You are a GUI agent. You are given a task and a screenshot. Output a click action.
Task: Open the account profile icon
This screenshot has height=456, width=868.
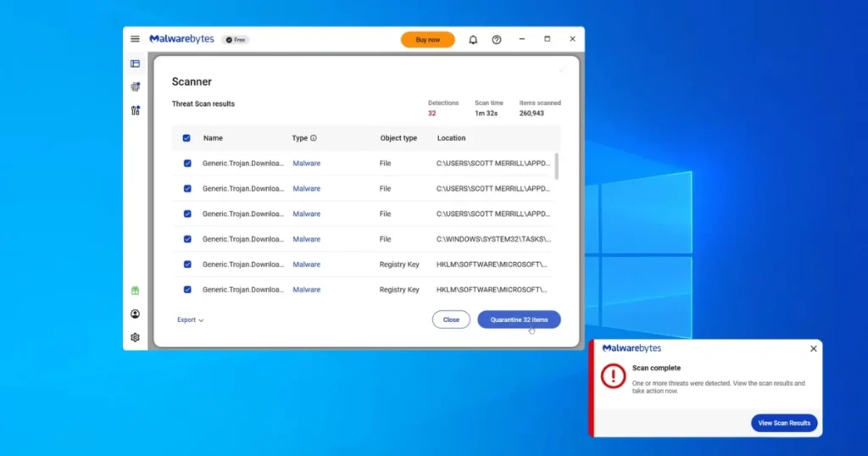tap(135, 314)
